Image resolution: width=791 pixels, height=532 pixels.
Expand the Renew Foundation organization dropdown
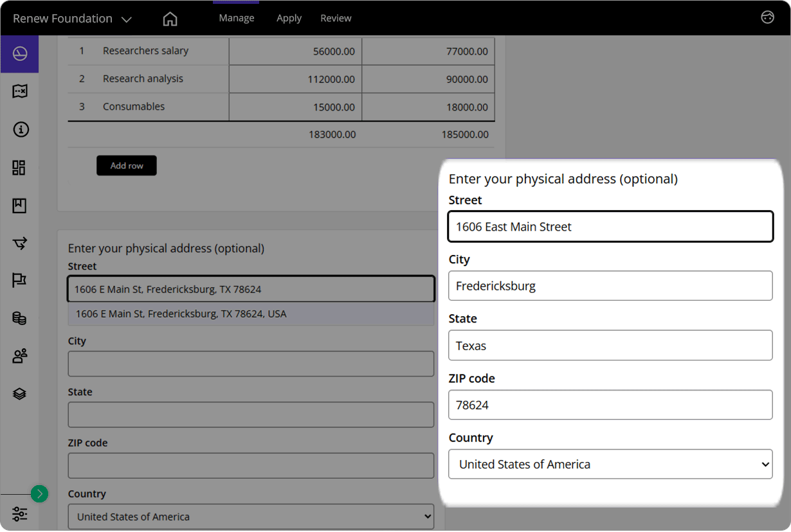(x=72, y=19)
